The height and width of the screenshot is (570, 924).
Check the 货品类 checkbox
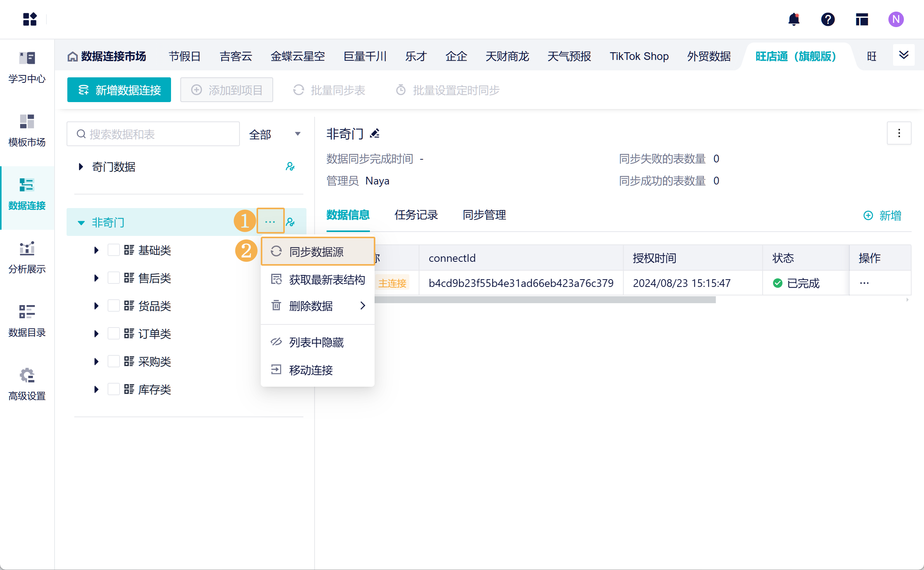pos(113,305)
